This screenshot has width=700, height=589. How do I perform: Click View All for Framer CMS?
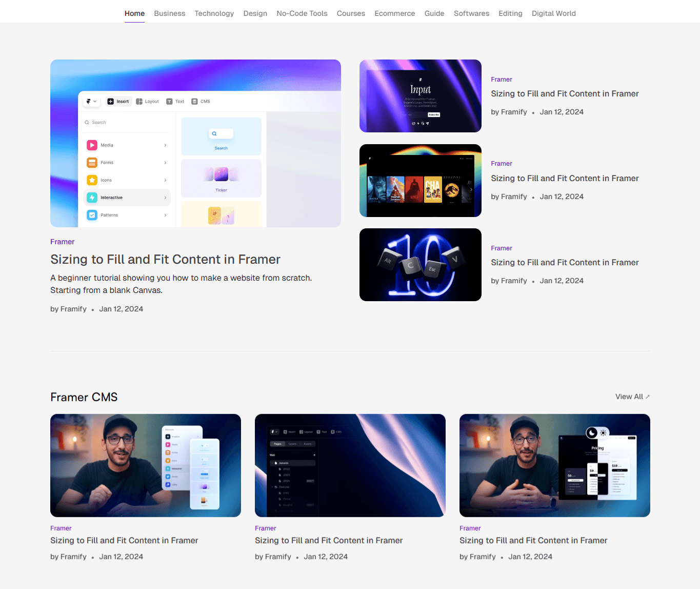(x=633, y=397)
